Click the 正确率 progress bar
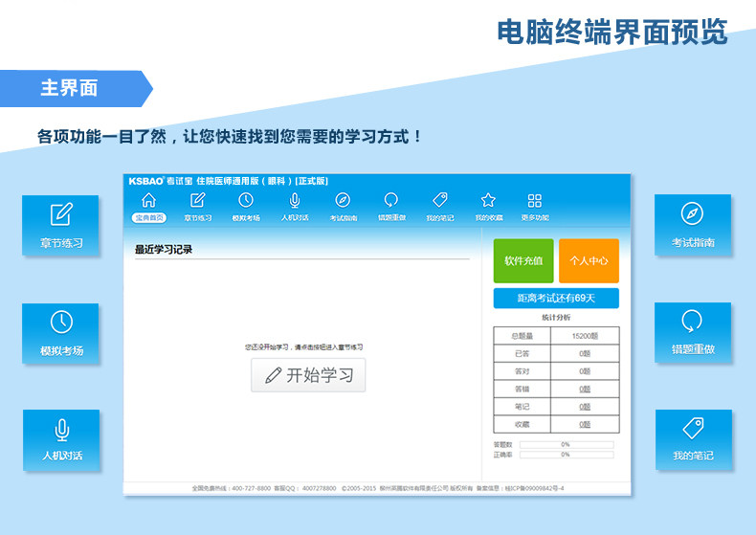The width and height of the screenshot is (756, 535). pos(567,455)
